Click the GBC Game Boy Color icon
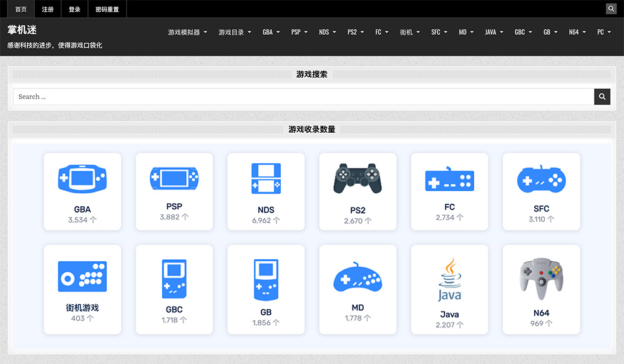This screenshot has height=364, width=624. [x=174, y=279]
